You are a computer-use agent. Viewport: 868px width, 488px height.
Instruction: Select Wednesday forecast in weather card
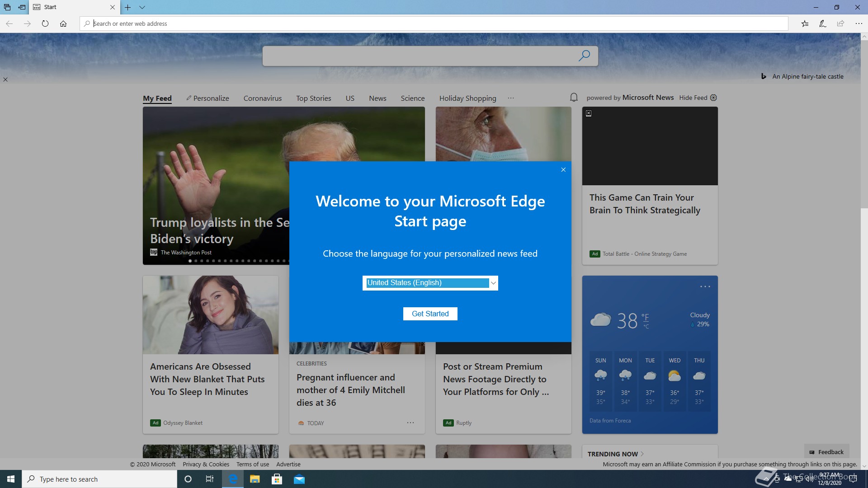[x=675, y=381]
